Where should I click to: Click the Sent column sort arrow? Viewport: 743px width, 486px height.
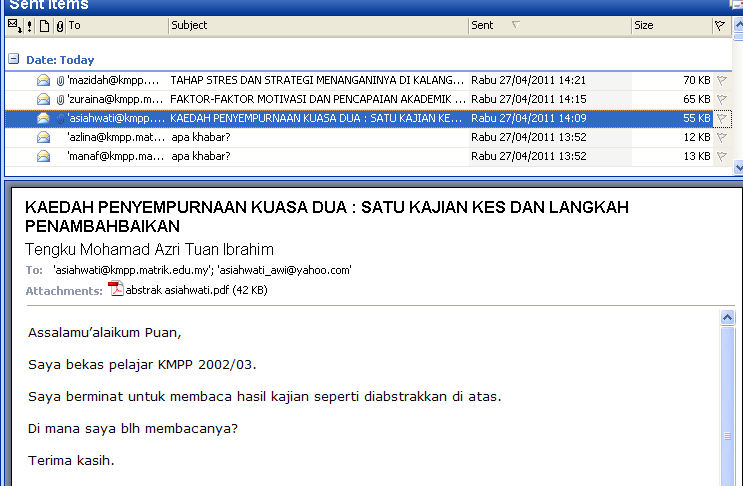[516, 25]
